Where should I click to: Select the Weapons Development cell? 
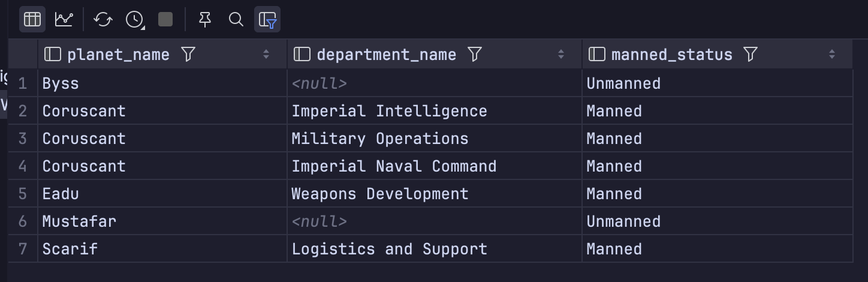[x=379, y=194]
